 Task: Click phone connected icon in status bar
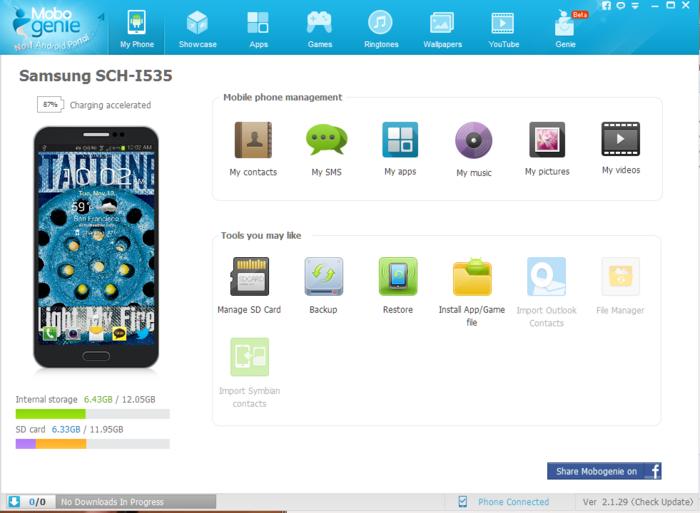(x=463, y=502)
